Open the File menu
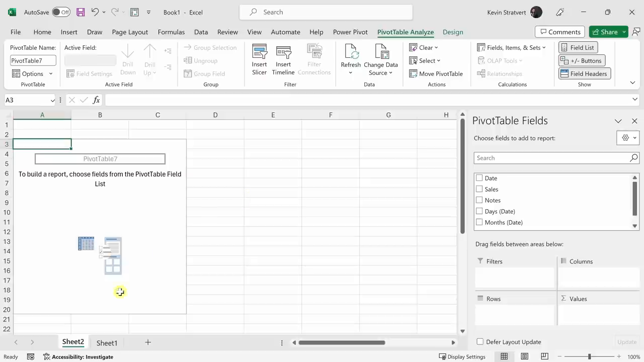Image resolution: width=644 pixels, height=362 pixels. 16,32
